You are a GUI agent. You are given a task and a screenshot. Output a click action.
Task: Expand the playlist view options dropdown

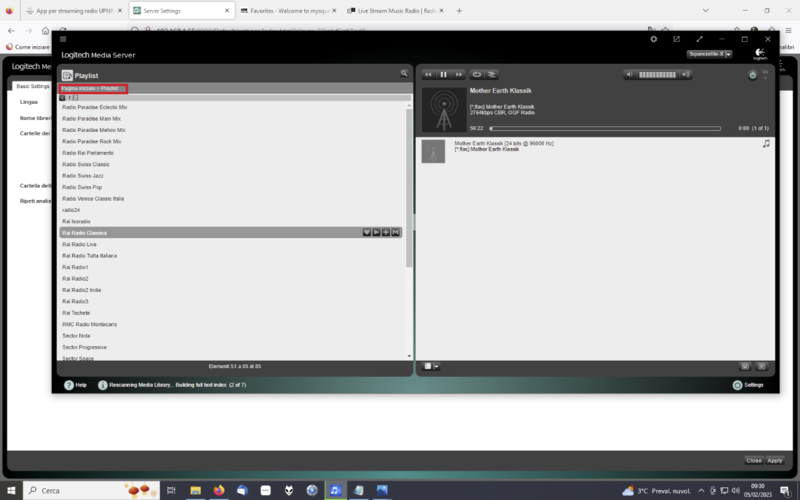(x=432, y=366)
